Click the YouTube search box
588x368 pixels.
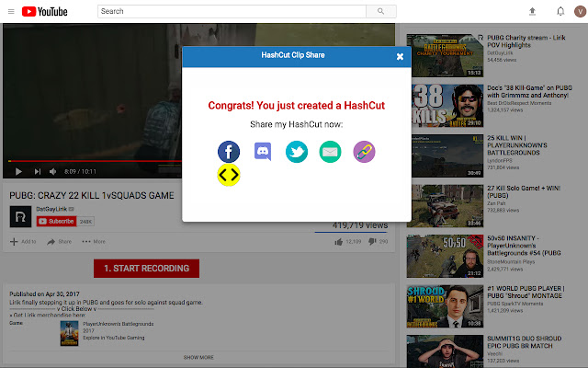pos(232,11)
